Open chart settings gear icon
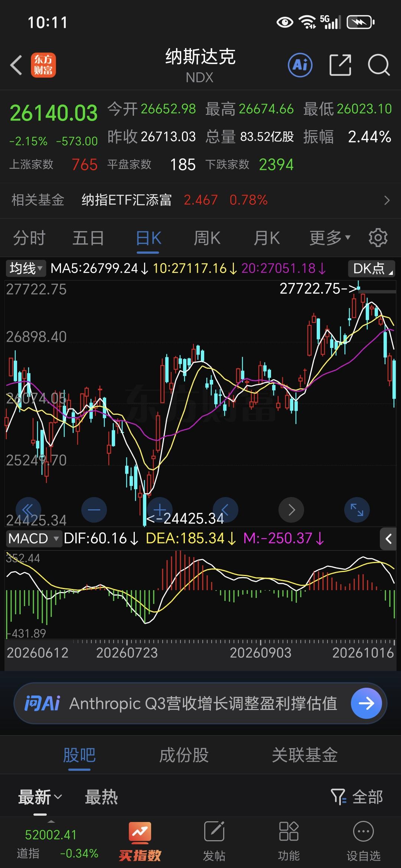The image size is (401, 868). (x=378, y=238)
